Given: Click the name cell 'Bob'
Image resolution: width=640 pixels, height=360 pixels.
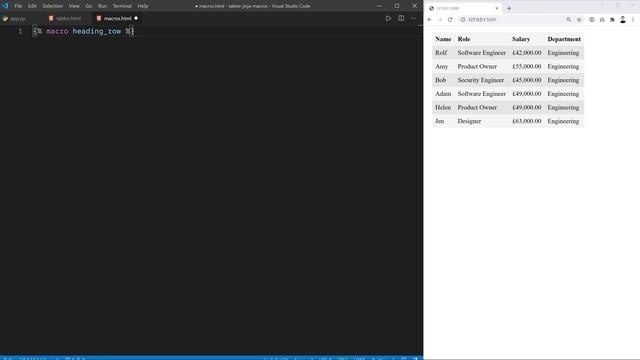Looking at the screenshot, I should pyautogui.click(x=440, y=80).
